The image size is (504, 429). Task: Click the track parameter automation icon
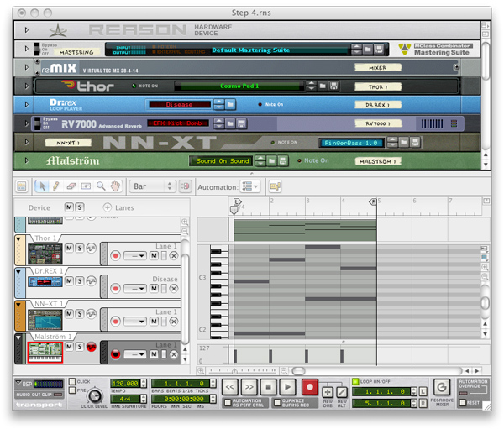[276, 186]
